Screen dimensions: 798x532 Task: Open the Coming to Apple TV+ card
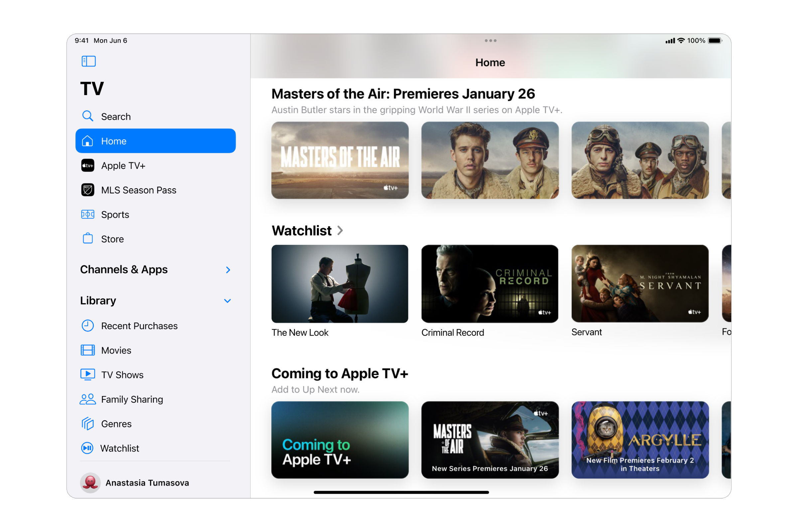340,440
